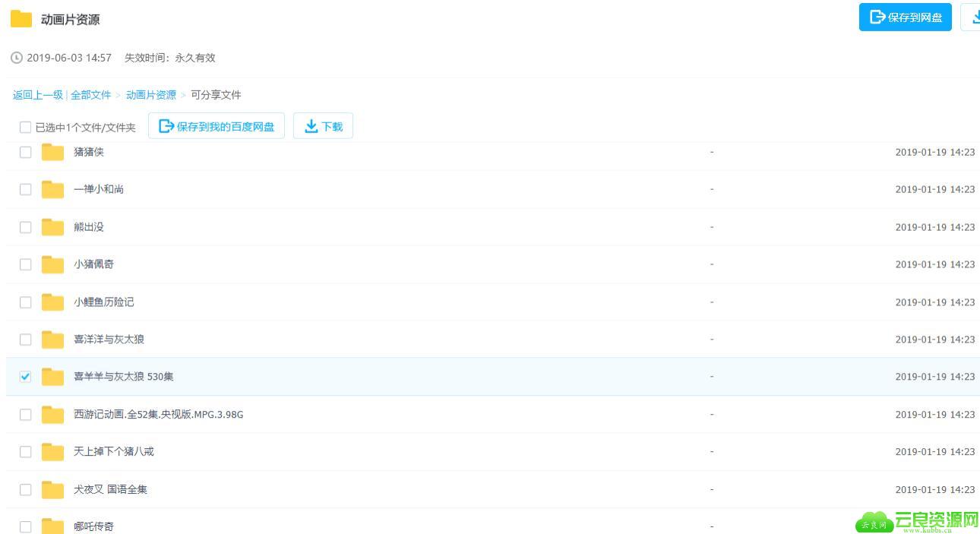Click modified date of 猪猪侠 row

click(x=935, y=152)
